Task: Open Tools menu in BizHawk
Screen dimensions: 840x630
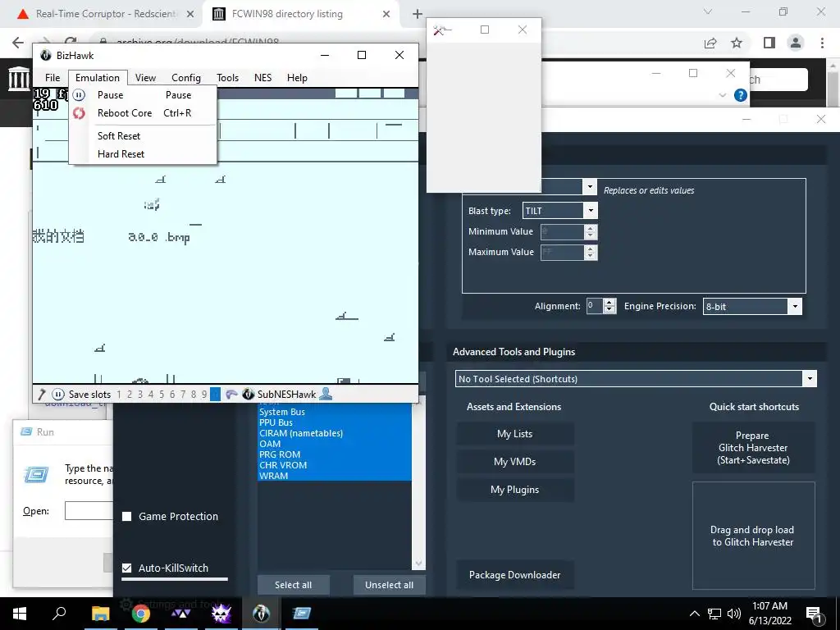Action: (x=228, y=78)
